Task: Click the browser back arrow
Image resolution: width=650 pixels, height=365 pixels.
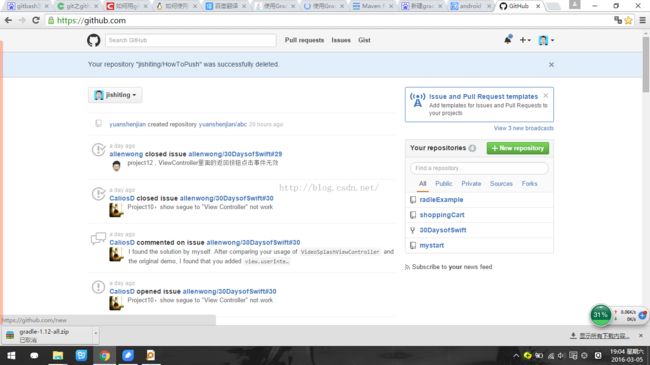Action: click(8, 20)
